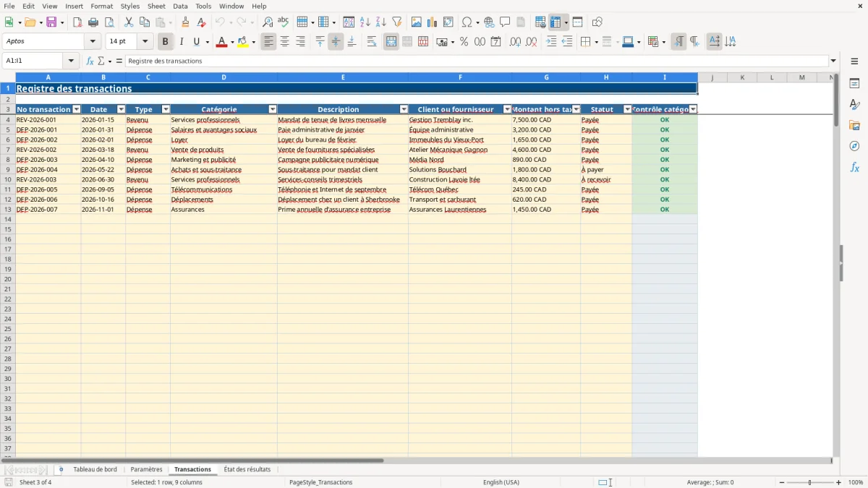Toggle Align Left
Screen dimensions: 868x488
(x=269, y=42)
